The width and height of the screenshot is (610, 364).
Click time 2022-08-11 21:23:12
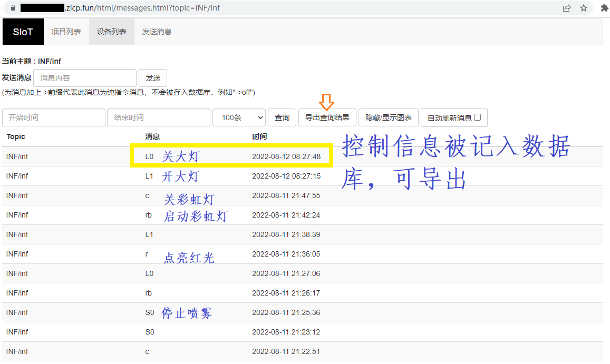click(x=286, y=332)
